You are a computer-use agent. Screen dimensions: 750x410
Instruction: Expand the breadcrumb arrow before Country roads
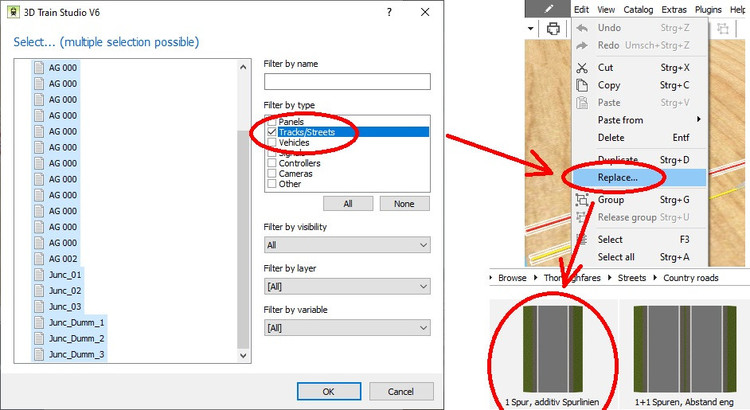(655, 277)
